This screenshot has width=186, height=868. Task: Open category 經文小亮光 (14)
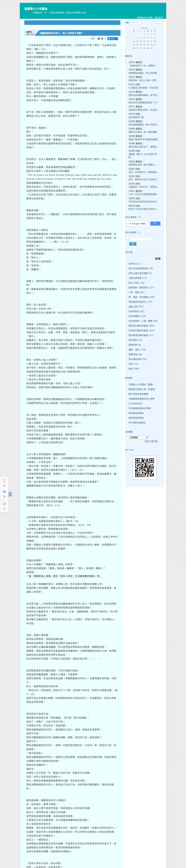point(136,283)
